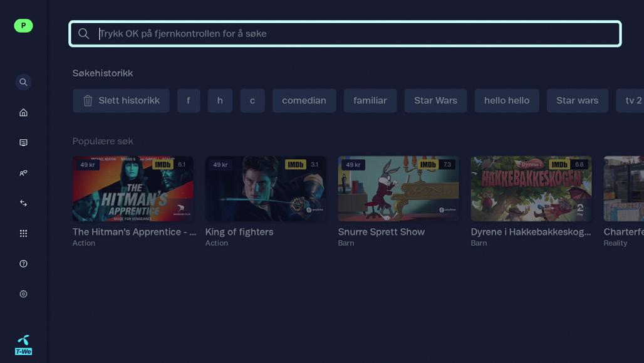This screenshot has width=644, height=363.
Task: Pick the 'Star Wars' capitalized history chip
Action: point(436,101)
